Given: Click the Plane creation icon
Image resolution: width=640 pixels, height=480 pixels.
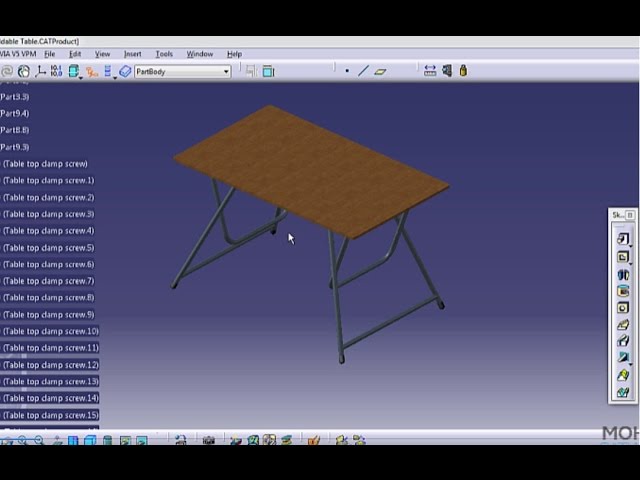Looking at the screenshot, I should 380,71.
